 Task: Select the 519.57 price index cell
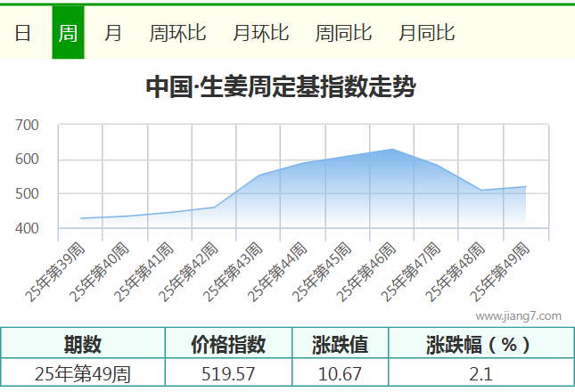click(x=228, y=373)
